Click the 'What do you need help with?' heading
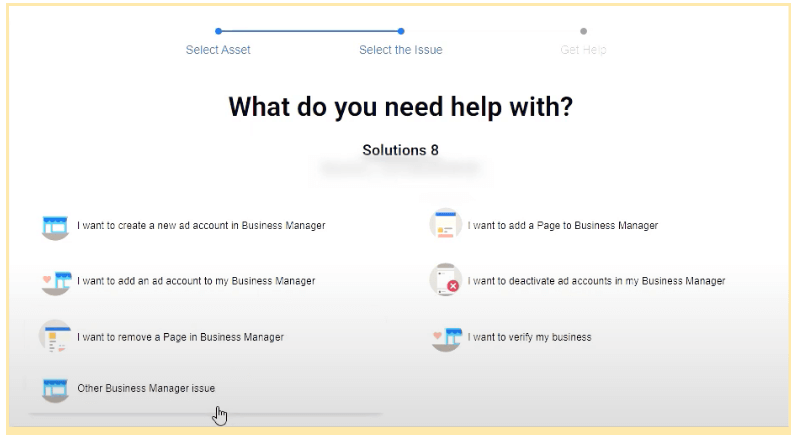The width and height of the screenshot is (798, 436). pos(401,107)
